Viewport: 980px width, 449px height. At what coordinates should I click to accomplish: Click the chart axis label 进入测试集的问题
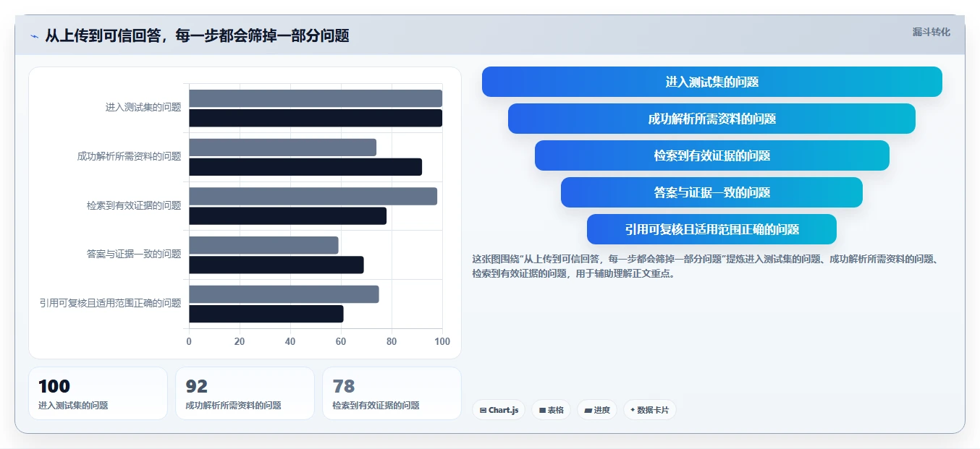coord(143,108)
